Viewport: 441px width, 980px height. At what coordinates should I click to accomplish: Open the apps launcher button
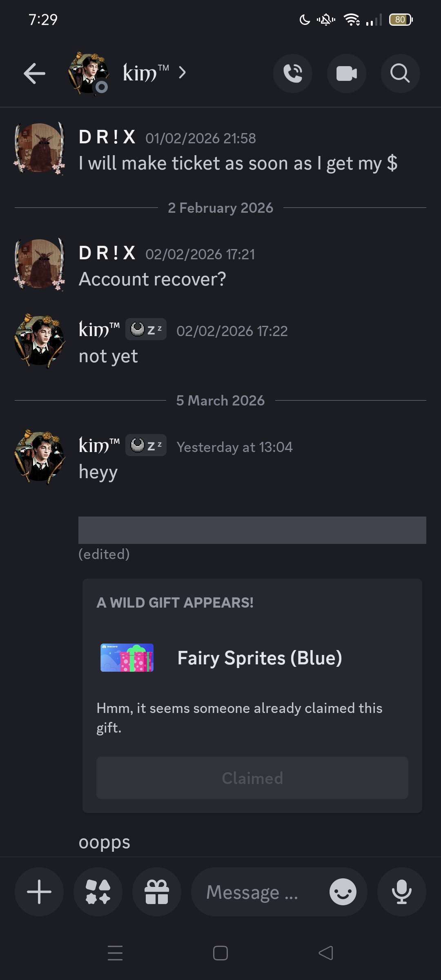click(98, 892)
